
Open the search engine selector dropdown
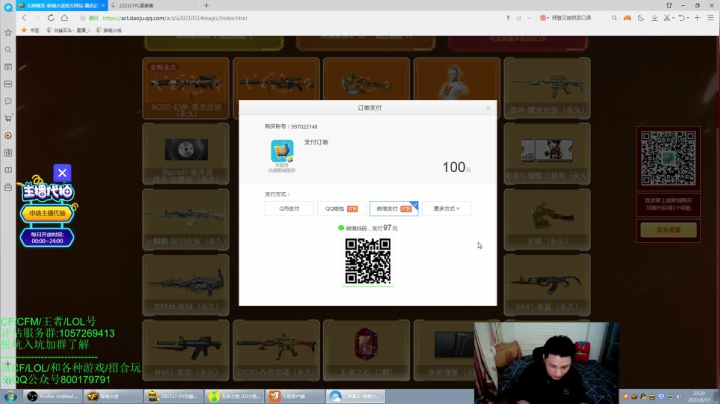click(x=544, y=18)
